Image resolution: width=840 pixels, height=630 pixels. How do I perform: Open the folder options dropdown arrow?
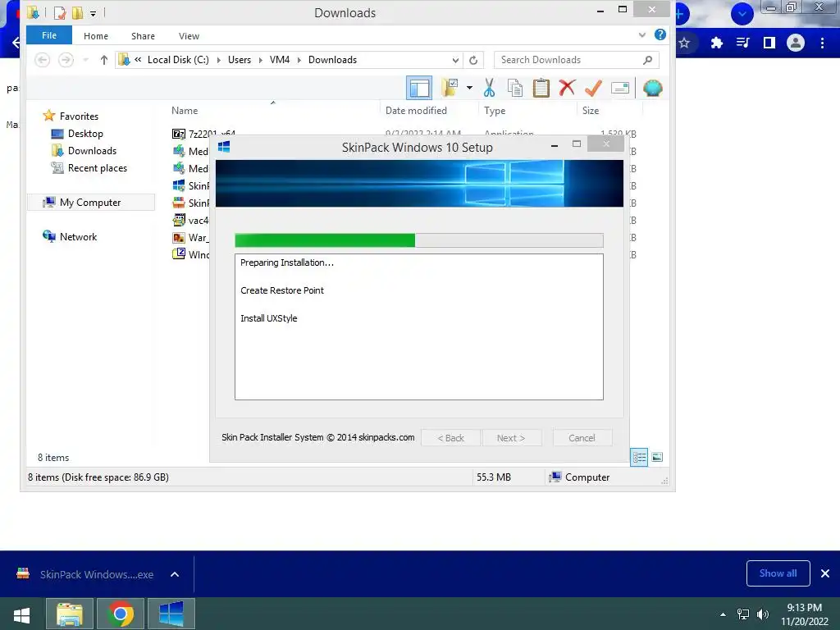pyautogui.click(x=469, y=87)
